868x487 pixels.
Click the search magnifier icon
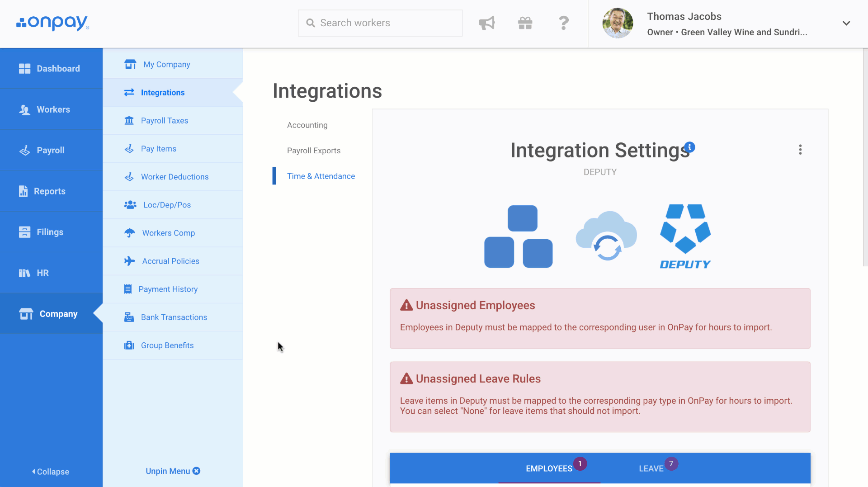pos(311,23)
